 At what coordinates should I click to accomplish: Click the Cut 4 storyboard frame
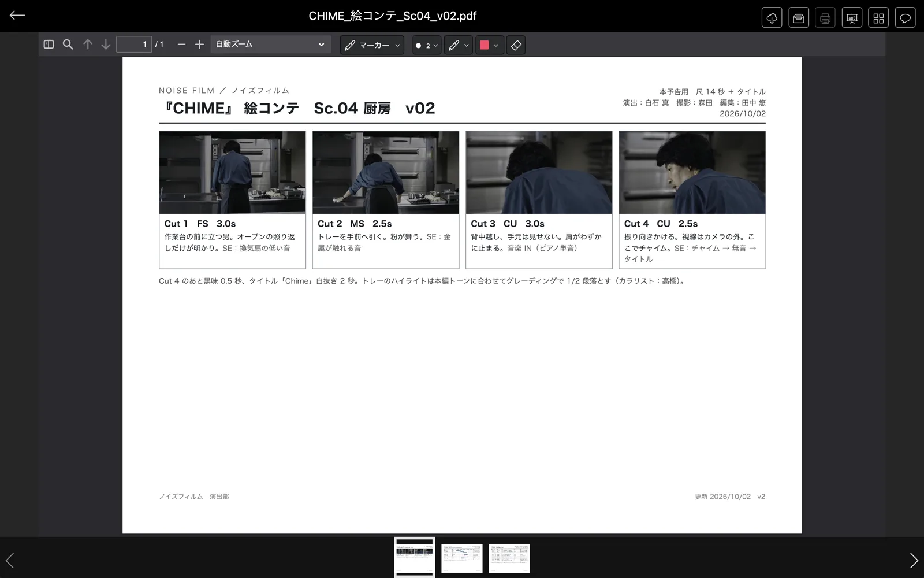[x=692, y=172]
